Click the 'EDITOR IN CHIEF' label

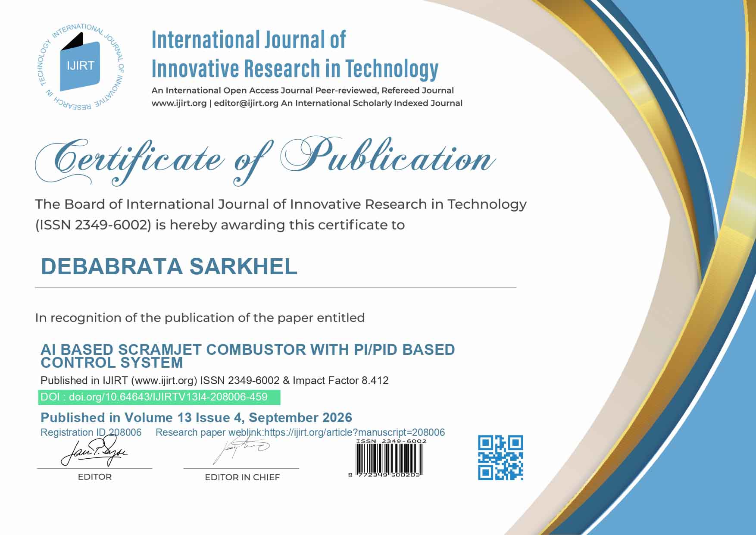click(x=242, y=477)
